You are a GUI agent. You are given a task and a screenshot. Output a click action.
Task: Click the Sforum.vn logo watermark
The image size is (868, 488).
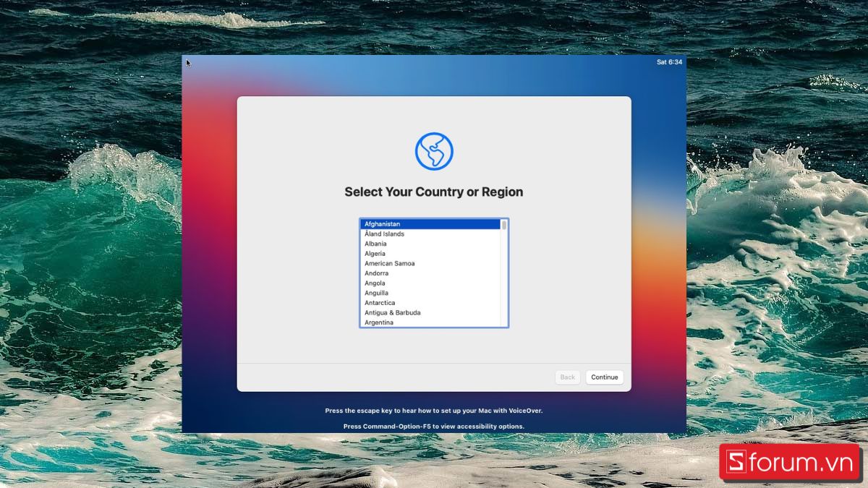(790, 461)
